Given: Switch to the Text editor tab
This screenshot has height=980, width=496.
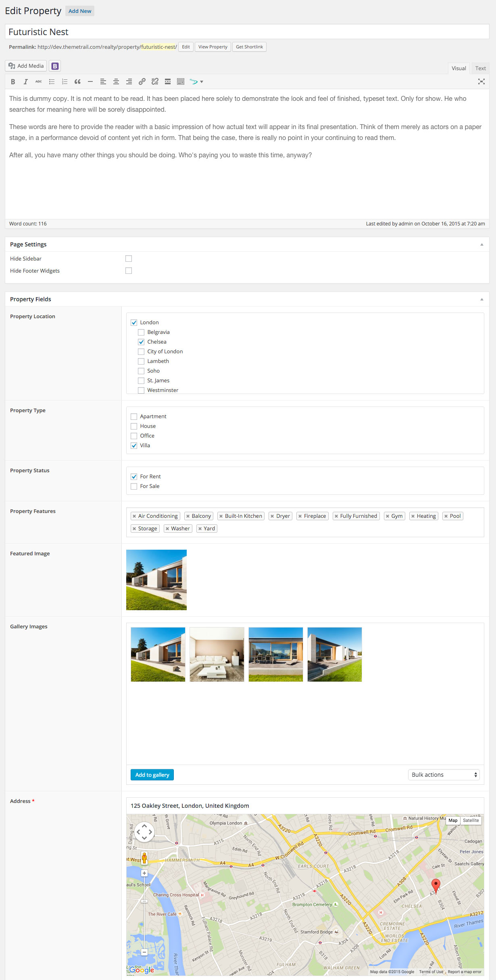Looking at the screenshot, I should pos(480,68).
